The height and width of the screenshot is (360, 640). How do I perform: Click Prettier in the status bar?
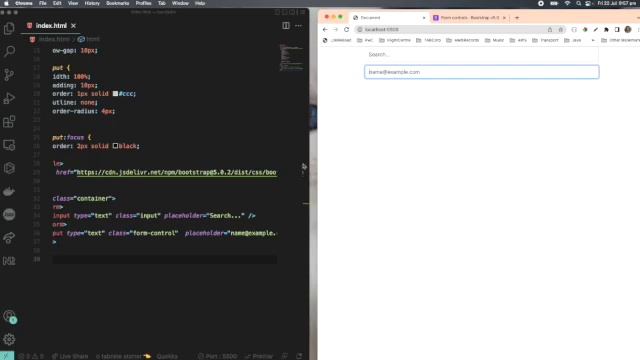pos(259,356)
